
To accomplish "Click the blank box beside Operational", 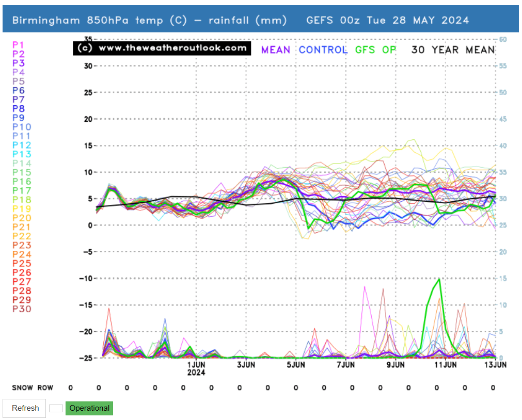I will click(x=56, y=408).
